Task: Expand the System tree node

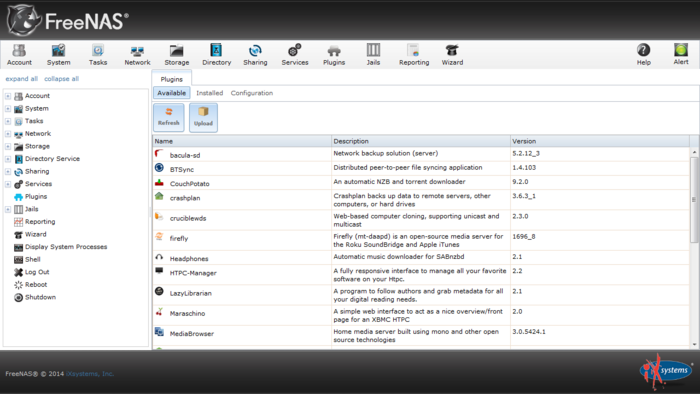Action: [8, 108]
